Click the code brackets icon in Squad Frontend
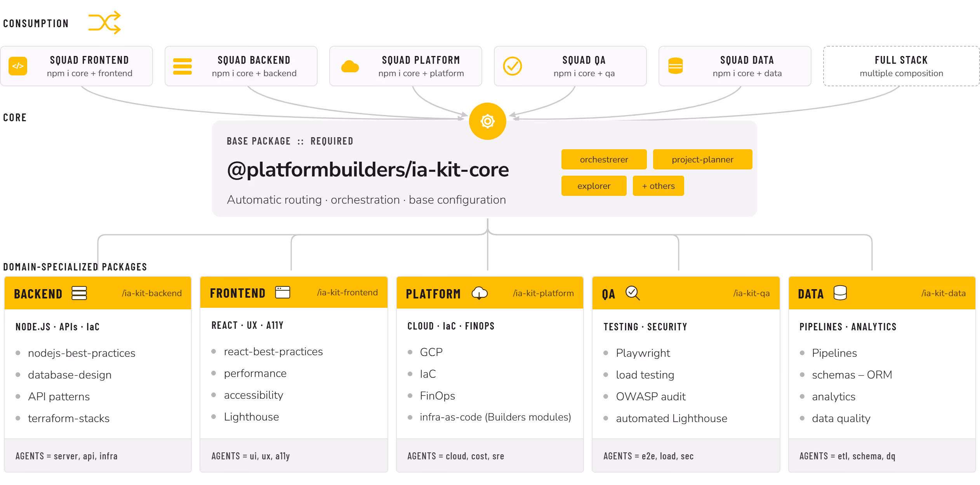The width and height of the screenshot is (980, 485). coord(18,66)
